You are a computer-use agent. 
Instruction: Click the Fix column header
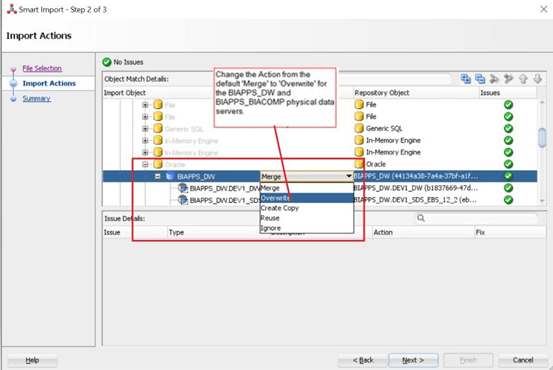tap(510, 232)
